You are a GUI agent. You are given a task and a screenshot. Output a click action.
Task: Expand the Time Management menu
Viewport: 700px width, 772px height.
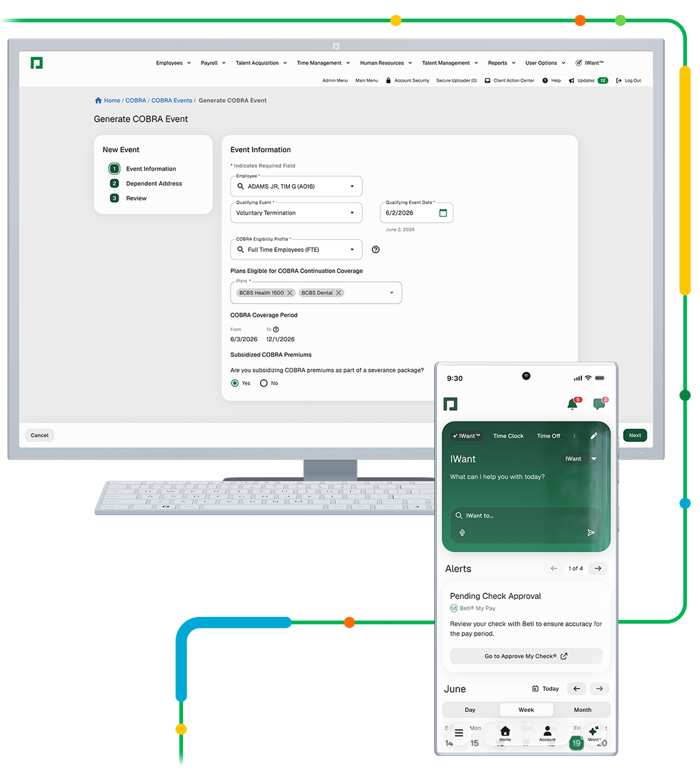pyautogui.click(x=323, y=63)
